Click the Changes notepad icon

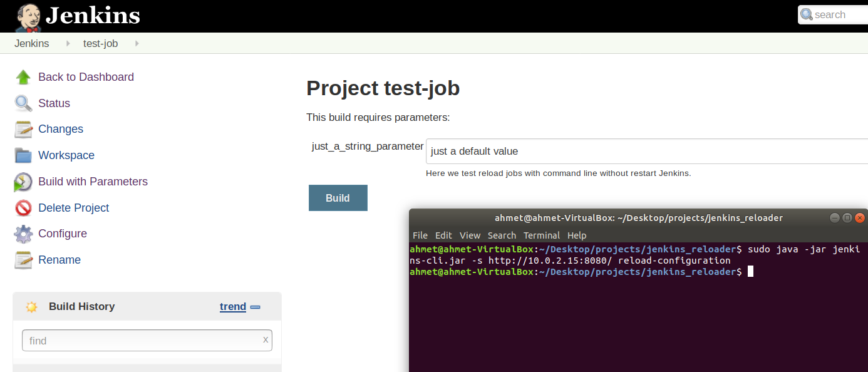click(23, 130)
